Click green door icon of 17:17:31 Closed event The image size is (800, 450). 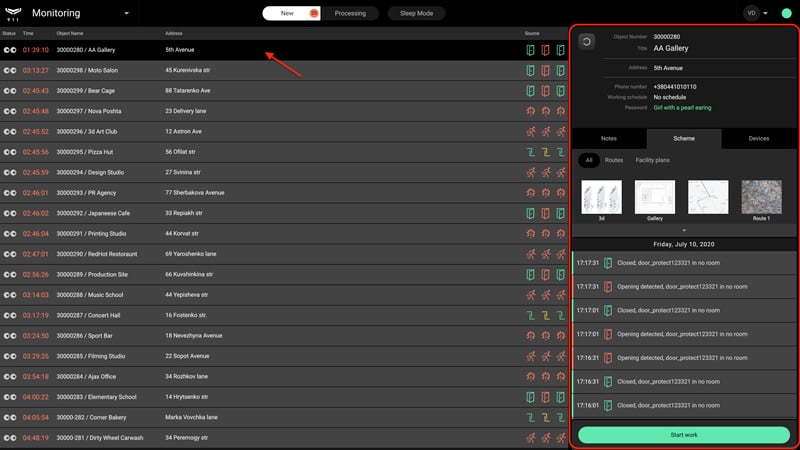point(608,263)
